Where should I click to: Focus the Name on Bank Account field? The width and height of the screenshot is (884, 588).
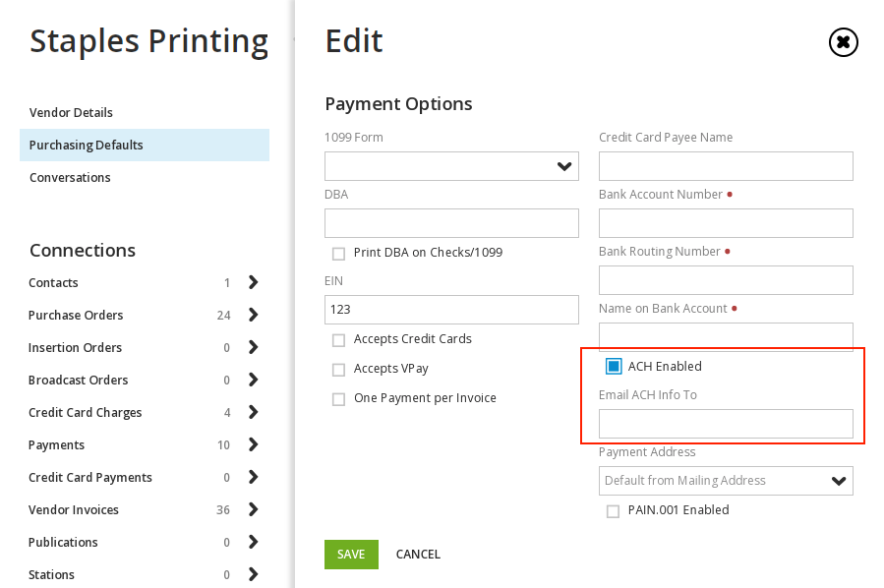(x=726, y=337)
